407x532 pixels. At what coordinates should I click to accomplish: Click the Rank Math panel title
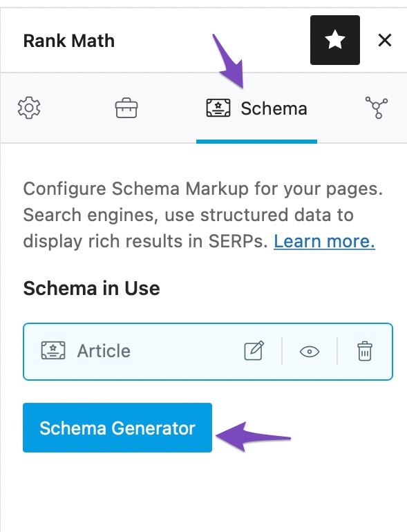tap(69, 41)
